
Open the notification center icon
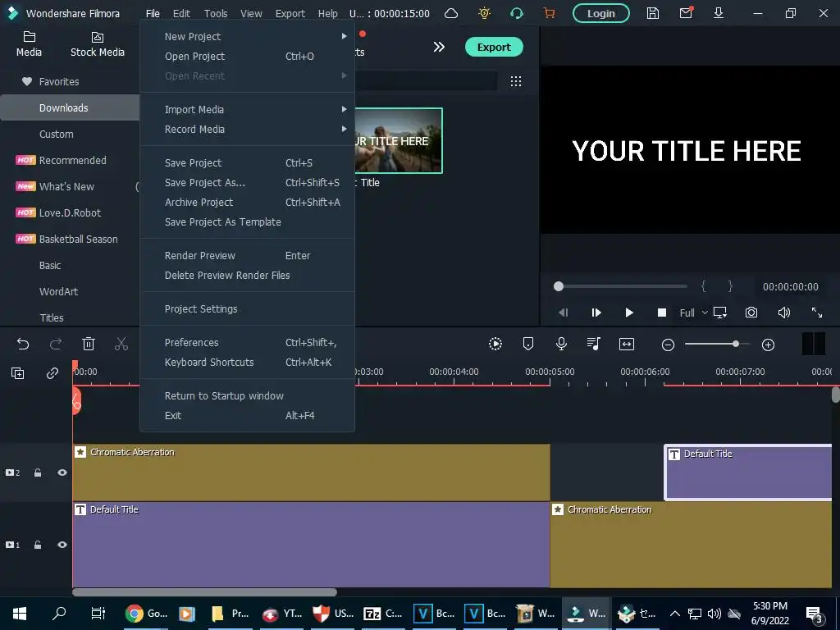pyautogui.click(x=815, y=614)
